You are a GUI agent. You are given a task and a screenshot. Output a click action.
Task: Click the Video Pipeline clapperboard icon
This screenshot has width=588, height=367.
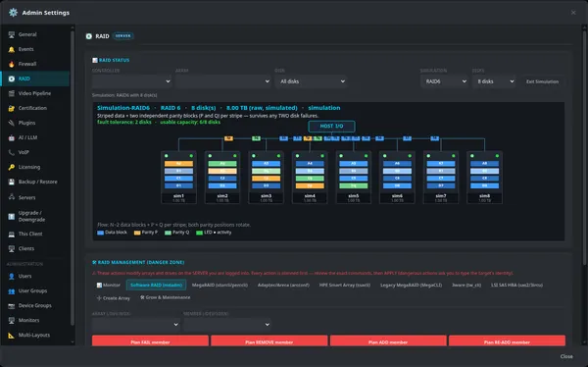(x=12, y=93)
